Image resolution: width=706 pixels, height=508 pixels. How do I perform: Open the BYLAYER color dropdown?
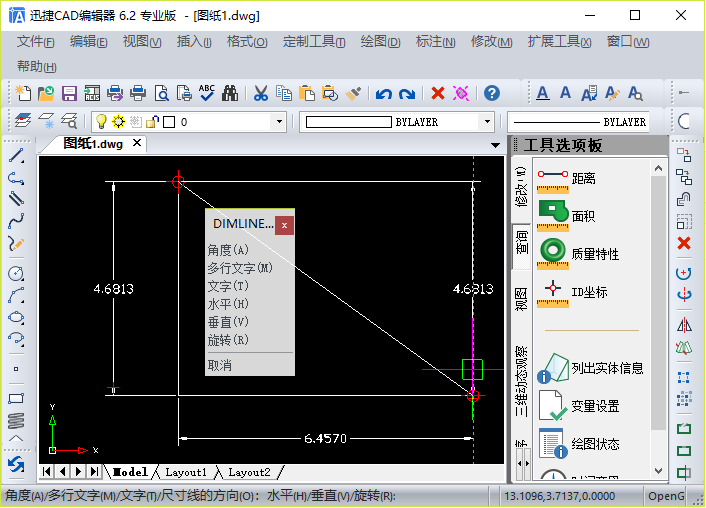point(487,122)
